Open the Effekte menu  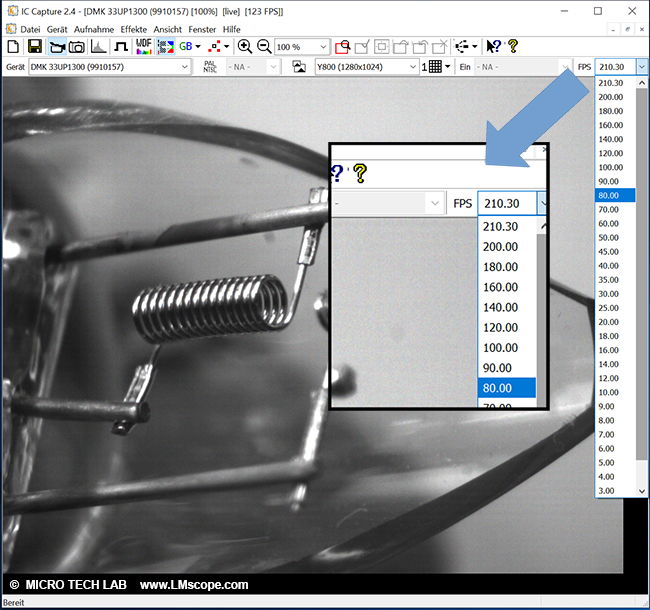134,30
